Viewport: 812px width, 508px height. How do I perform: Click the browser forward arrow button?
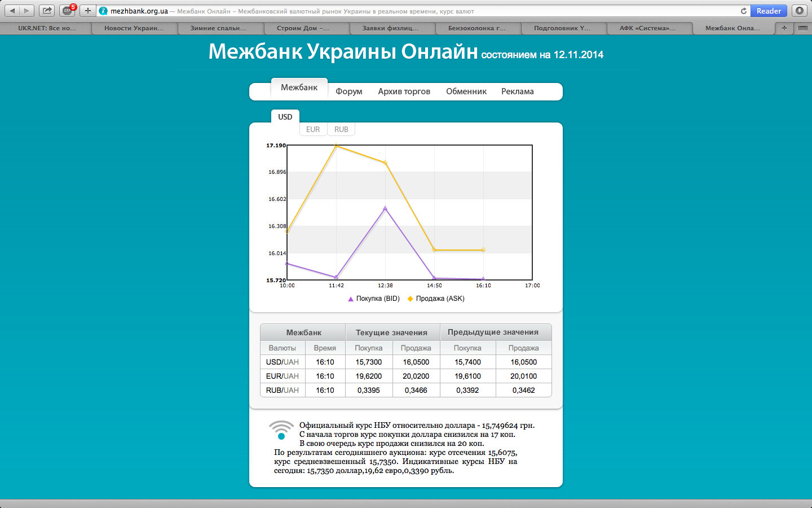point(27,11)
